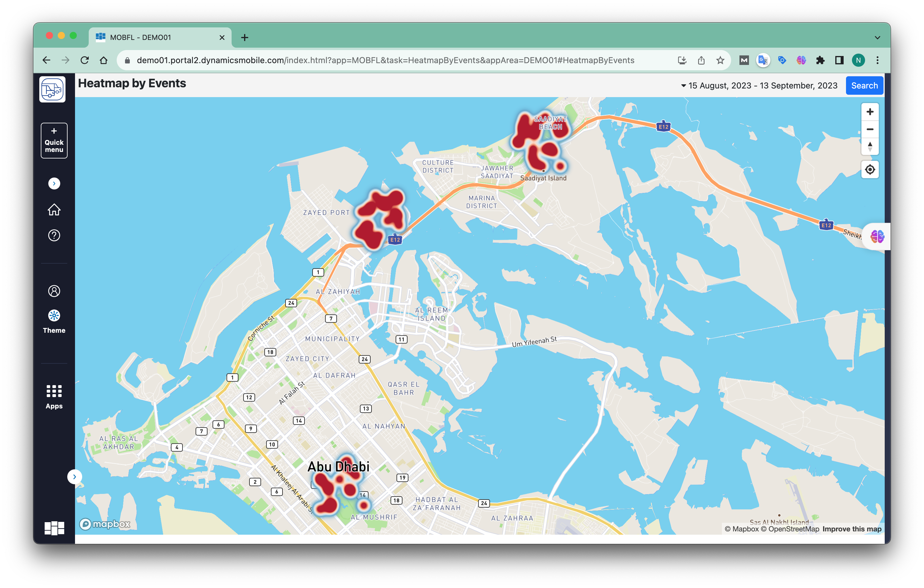Open a new browser tab
924x588 pixels.
pyautogui.click(x=244, y=37)
